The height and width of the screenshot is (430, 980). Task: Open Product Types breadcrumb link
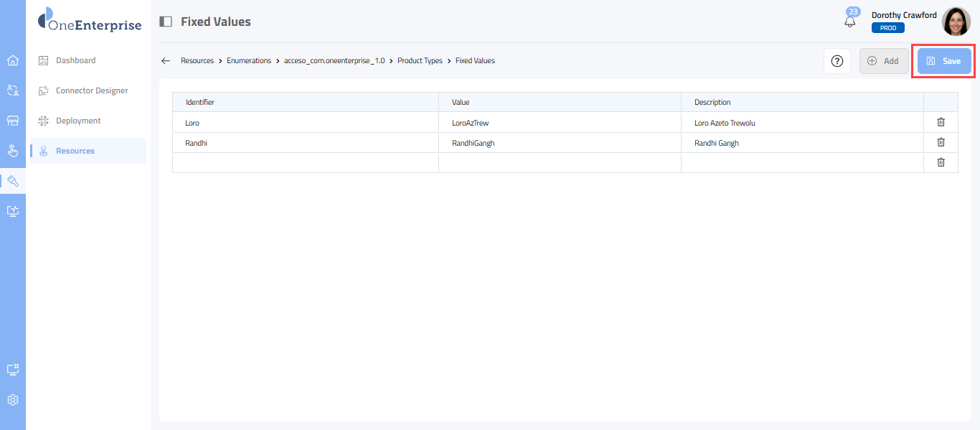tap(420, 61)
